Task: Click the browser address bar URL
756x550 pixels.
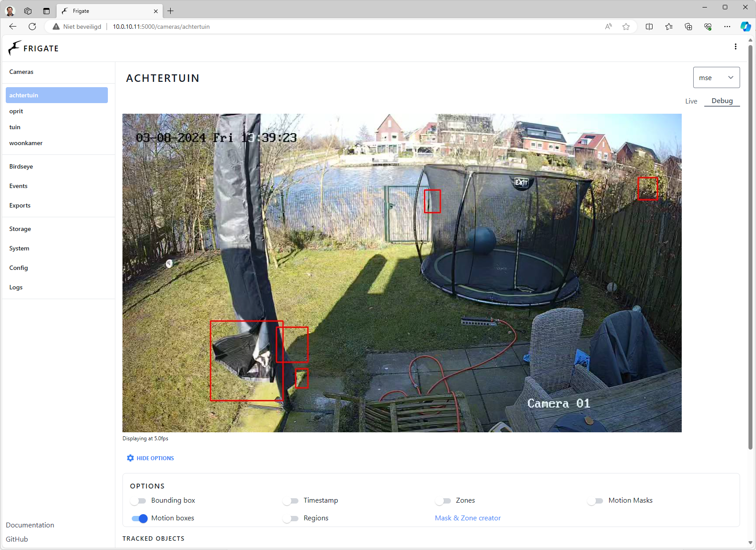Action: 161,27
